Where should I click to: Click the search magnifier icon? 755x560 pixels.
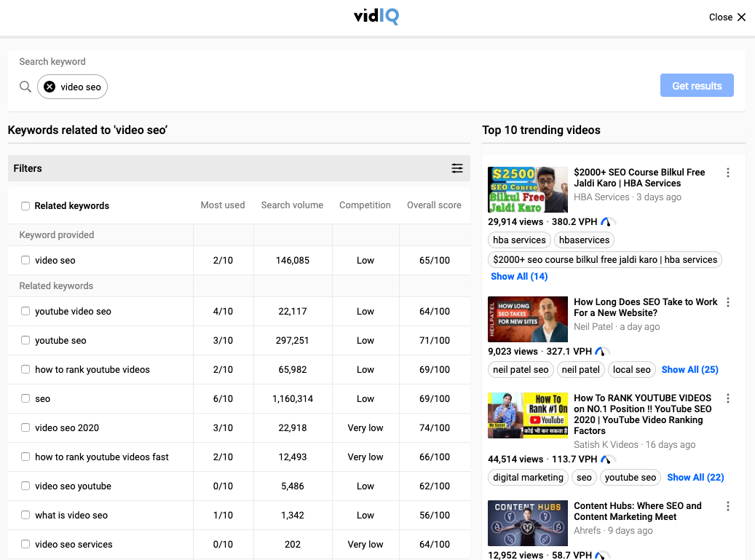click(25, 87)
